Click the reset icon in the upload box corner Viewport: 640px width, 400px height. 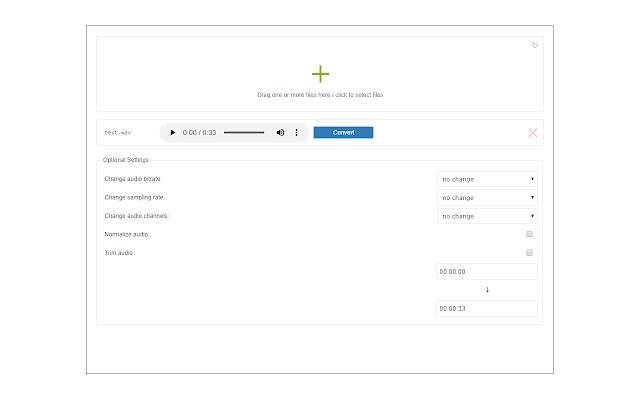[535, 44]
